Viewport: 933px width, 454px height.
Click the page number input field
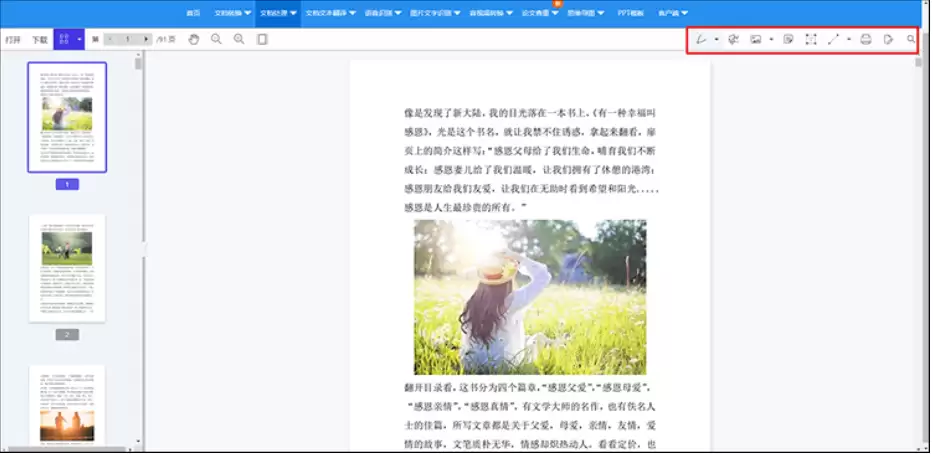(128, 39)
